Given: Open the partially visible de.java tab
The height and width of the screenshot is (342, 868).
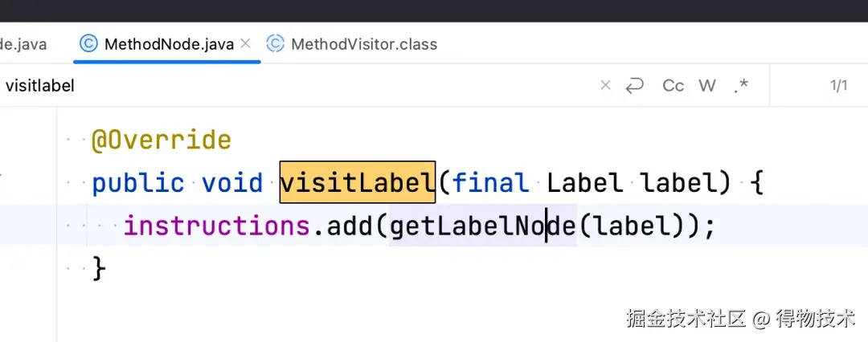Looking at the screenshot, I should [23, 44].
